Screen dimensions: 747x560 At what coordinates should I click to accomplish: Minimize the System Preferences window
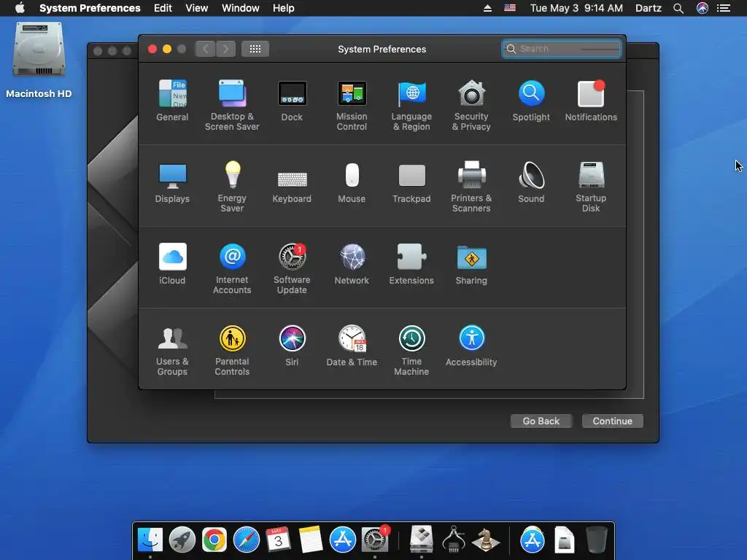click(x=167, y=49)
